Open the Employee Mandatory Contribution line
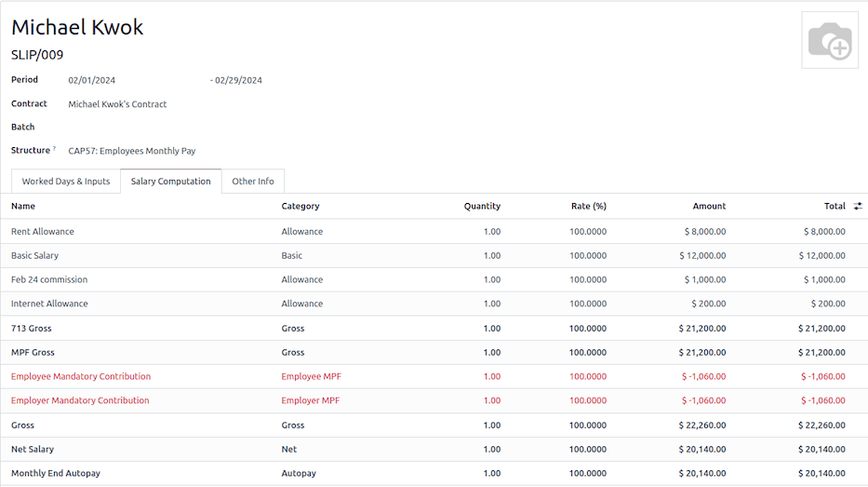This screenshot has width=868, height=487. click(x=81, y=377)
